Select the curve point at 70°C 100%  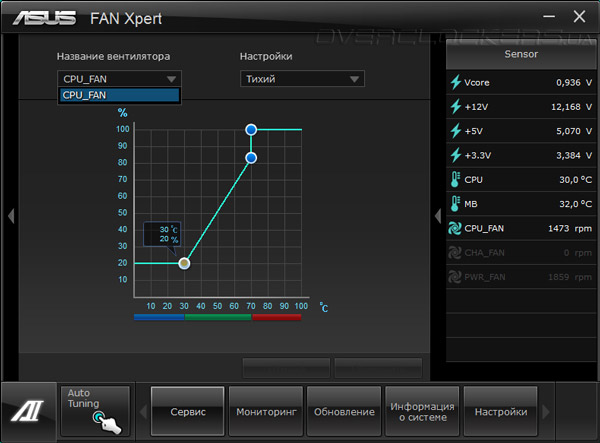[251, 130]
